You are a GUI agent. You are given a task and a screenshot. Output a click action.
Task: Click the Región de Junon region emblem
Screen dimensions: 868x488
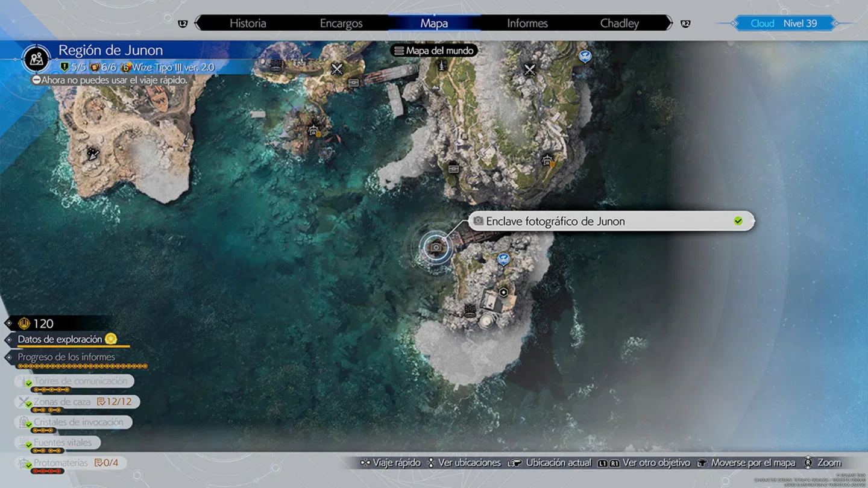[36, 58]
